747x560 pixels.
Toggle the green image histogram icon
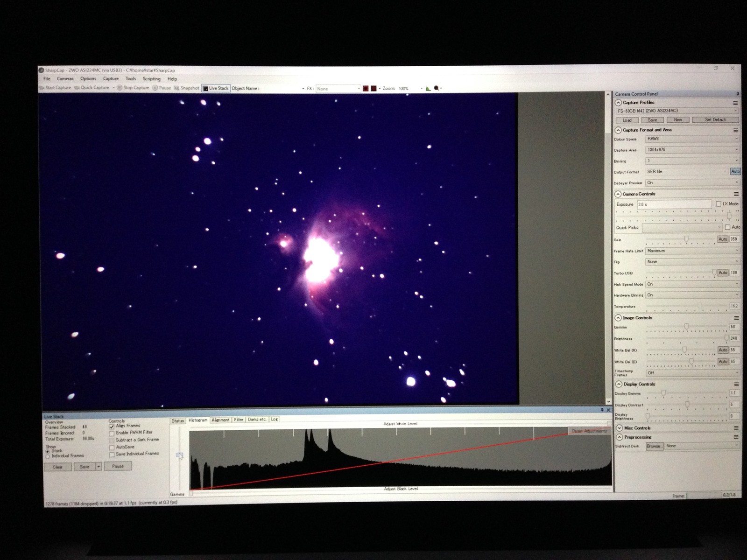(428, 88)
